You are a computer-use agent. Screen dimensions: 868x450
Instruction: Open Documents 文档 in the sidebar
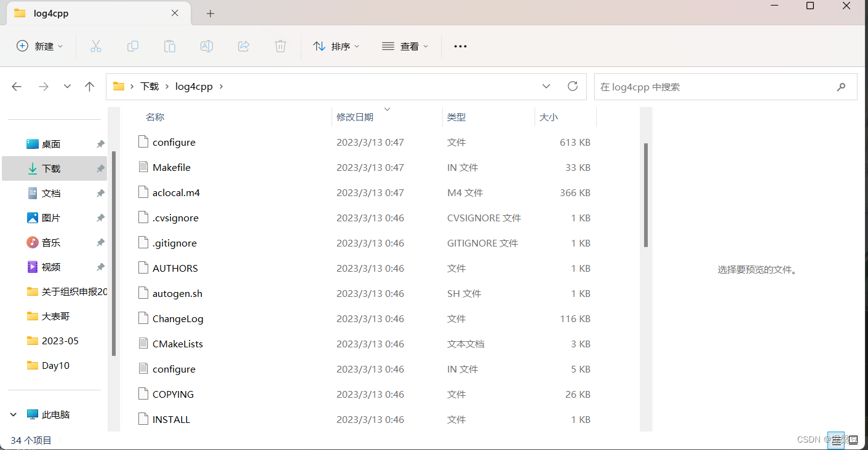54,193
